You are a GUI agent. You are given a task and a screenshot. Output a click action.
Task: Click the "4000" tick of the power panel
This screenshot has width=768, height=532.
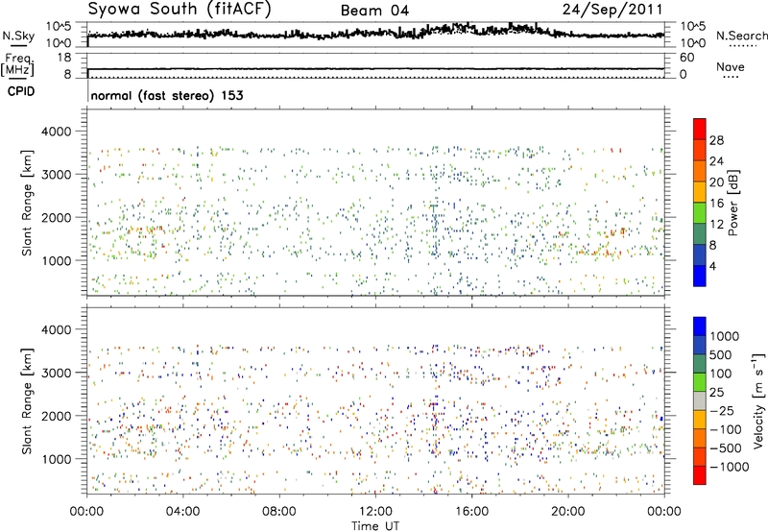click(x=56, y=132)
